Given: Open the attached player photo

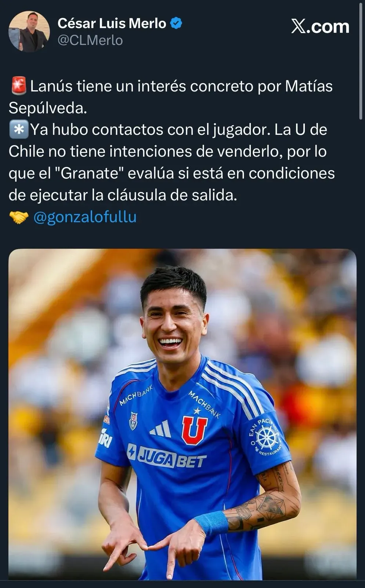Looking at the screenshot, I should [182, 414].
